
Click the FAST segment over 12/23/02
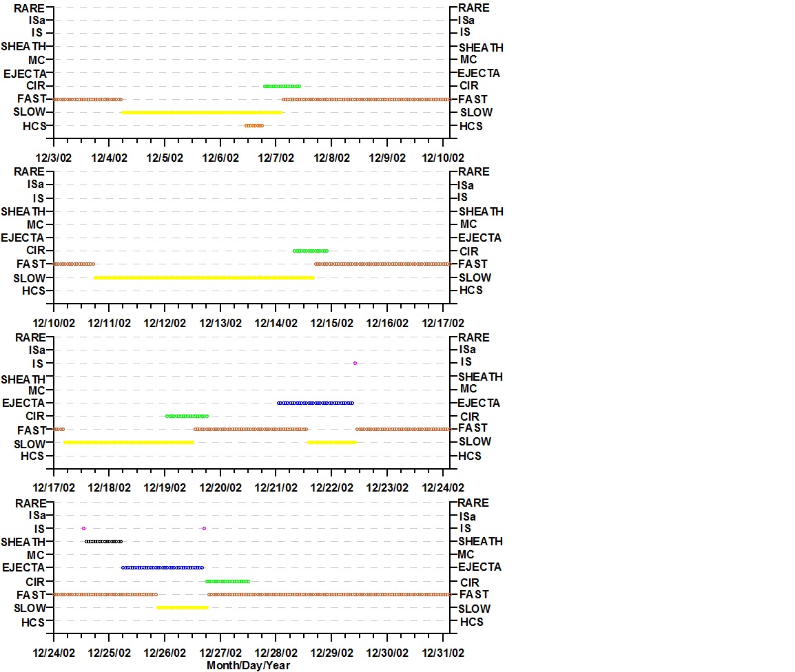[403, 429]
